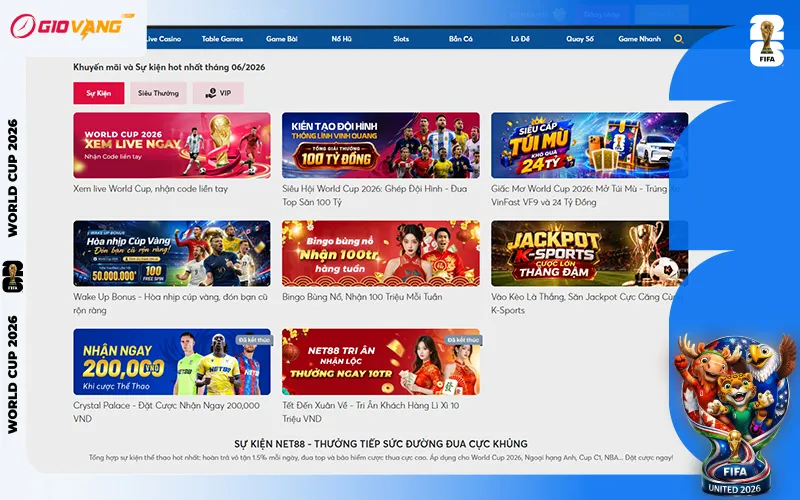Open the Kiến Tạo Đội Hình 100 Tỷ banner
The image size is (800, 500).
381,145
